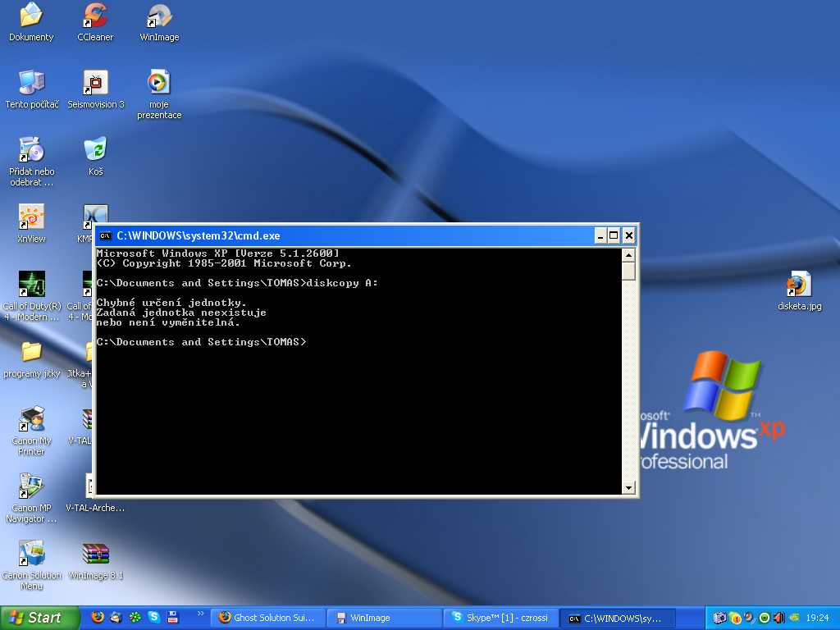Open WinImage 8.1 archive icon
The height and width of the screenshot is (630, 840).
pyautogui.click(x=96, y=555)
